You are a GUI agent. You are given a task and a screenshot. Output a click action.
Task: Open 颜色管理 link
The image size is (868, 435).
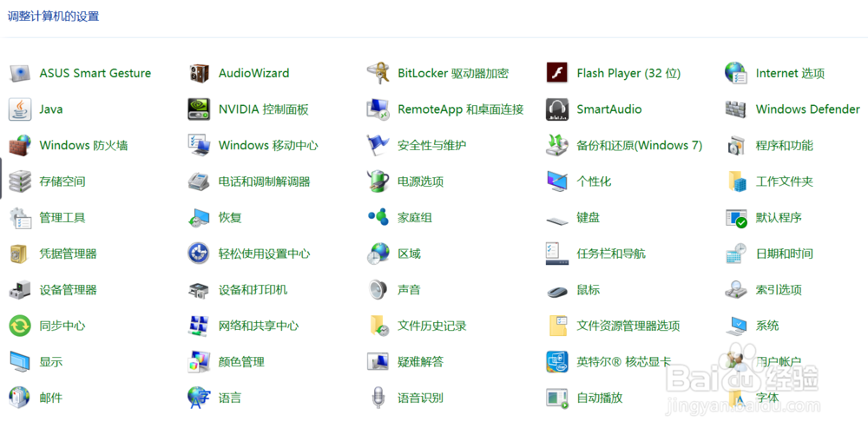pyautogui.click(x=241, y=361)
